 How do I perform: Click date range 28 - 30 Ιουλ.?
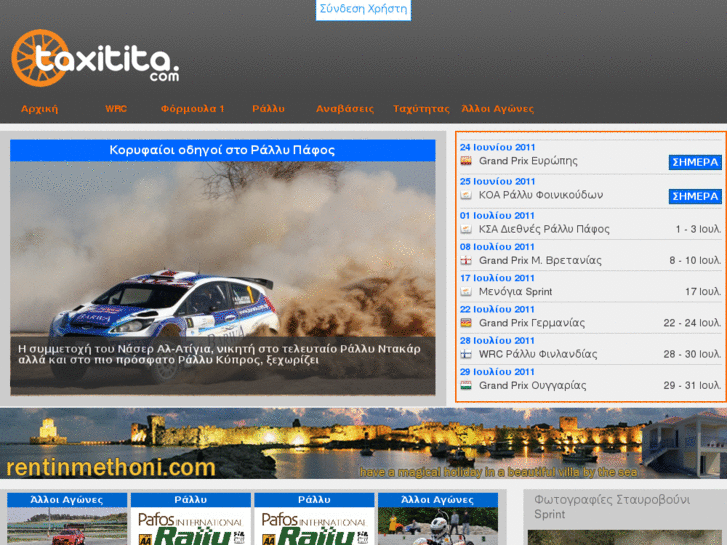692,354
